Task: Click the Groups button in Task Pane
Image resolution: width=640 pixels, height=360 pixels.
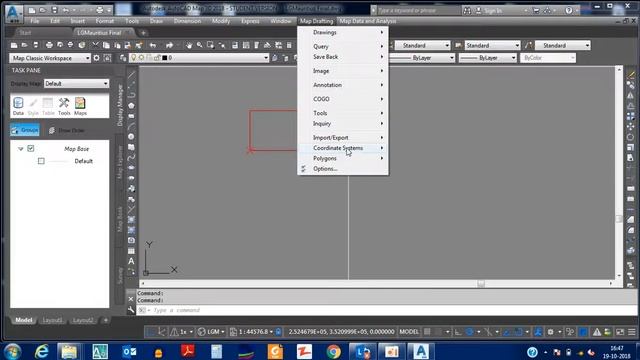Action: 25,130
